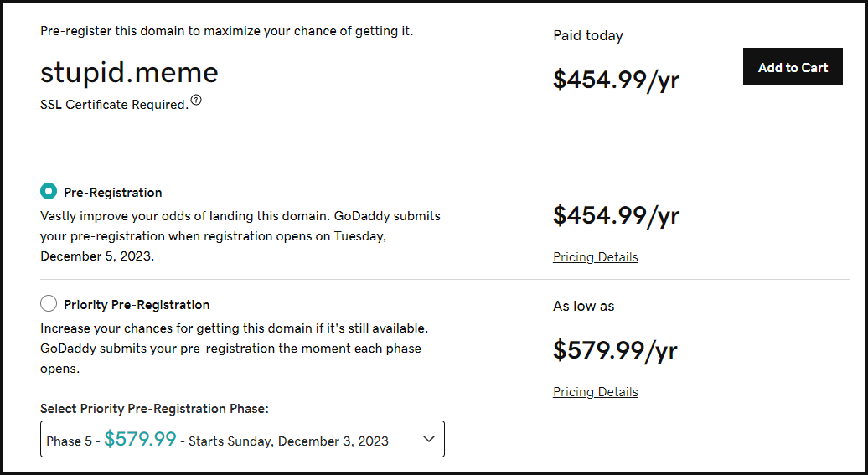The image size is (868, 475).
Task: Click the chevron arrow in the phase dropdown
Action: pyautogui.click(x=428, y=440)
